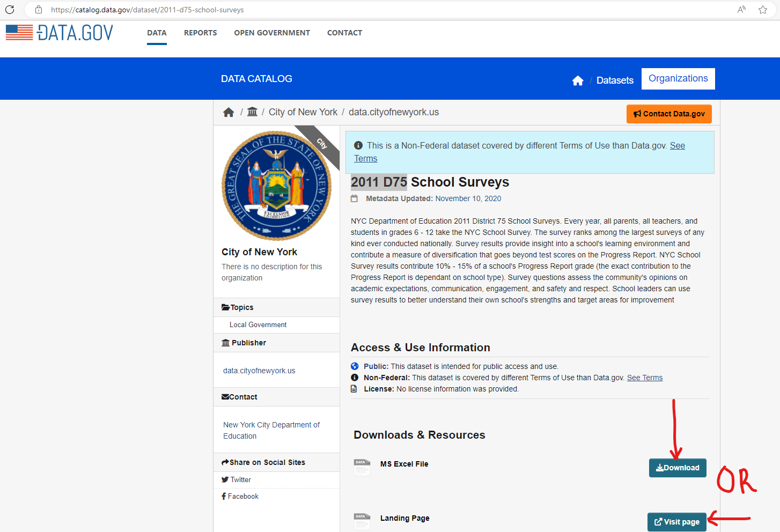
Task: Click the document icon beside License
Action: (354, 389)
